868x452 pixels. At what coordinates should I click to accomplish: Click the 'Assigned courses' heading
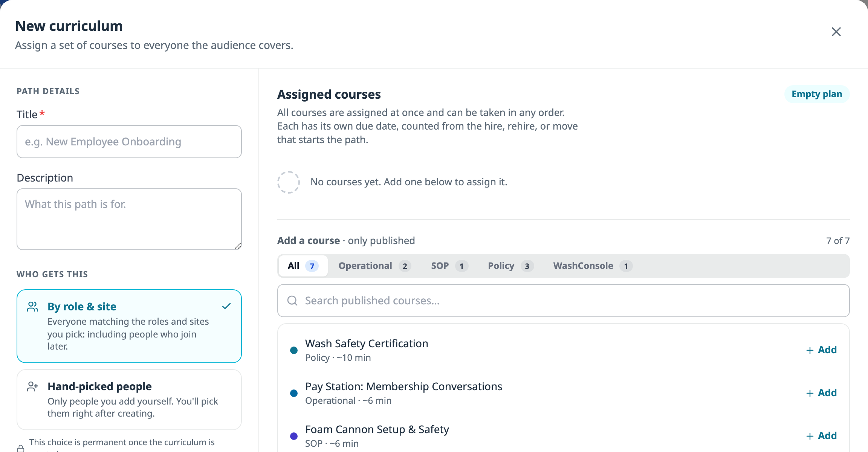329,94
